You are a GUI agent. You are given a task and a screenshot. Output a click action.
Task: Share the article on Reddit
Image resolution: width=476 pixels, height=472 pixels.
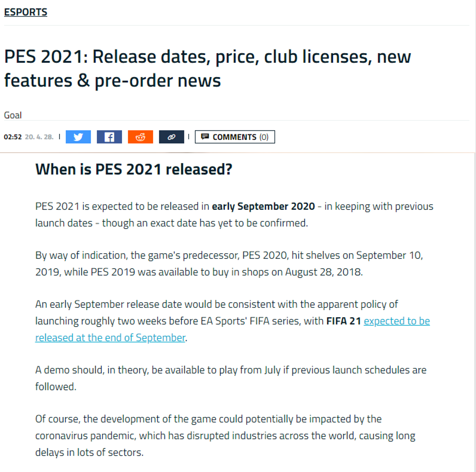[140, 137]
